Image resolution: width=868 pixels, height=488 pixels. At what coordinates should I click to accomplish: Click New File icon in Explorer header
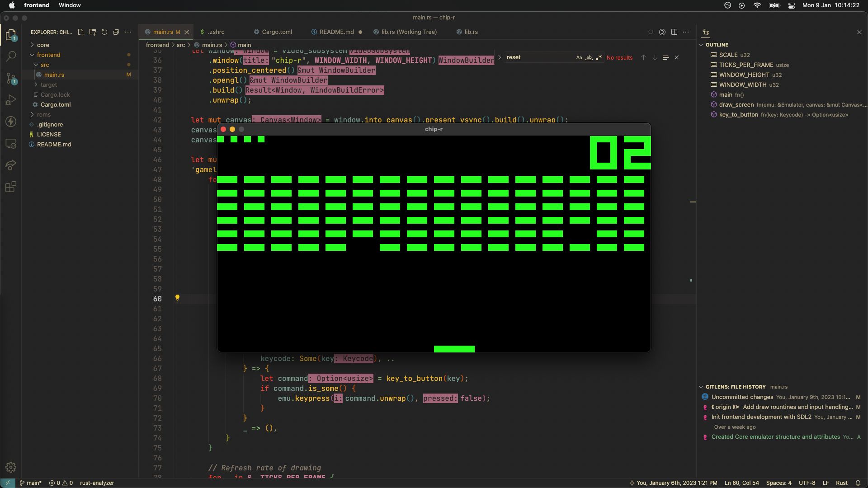(x=81, y=32)
